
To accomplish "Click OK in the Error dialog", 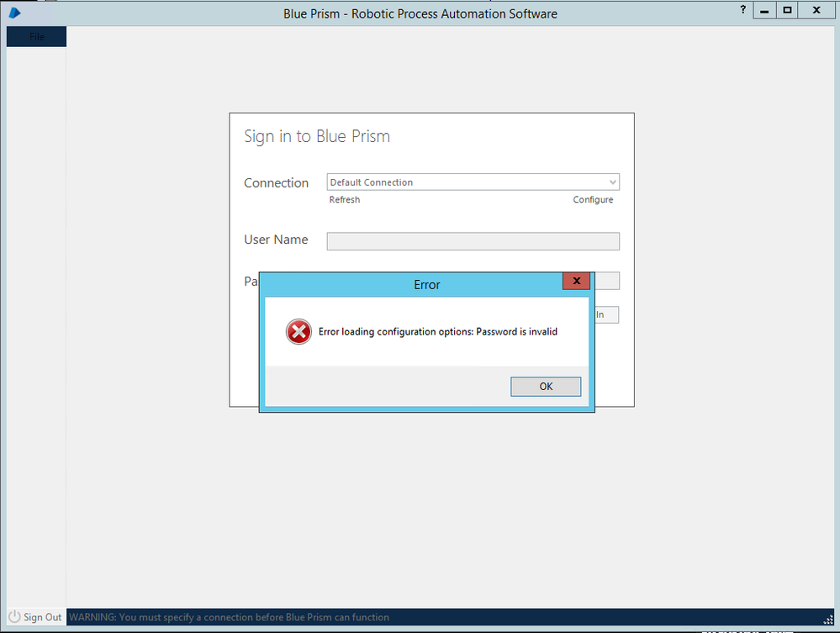I will point(546,387).
